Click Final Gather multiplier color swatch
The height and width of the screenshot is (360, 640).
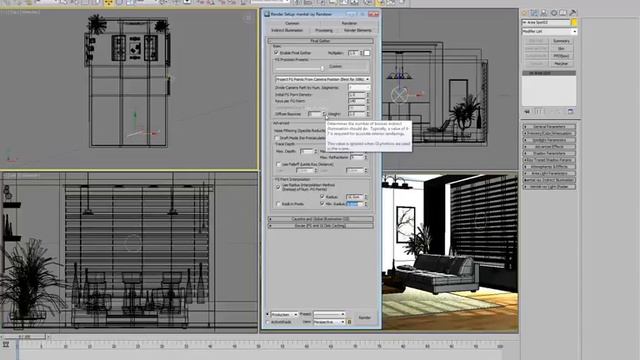coord(367,53)
